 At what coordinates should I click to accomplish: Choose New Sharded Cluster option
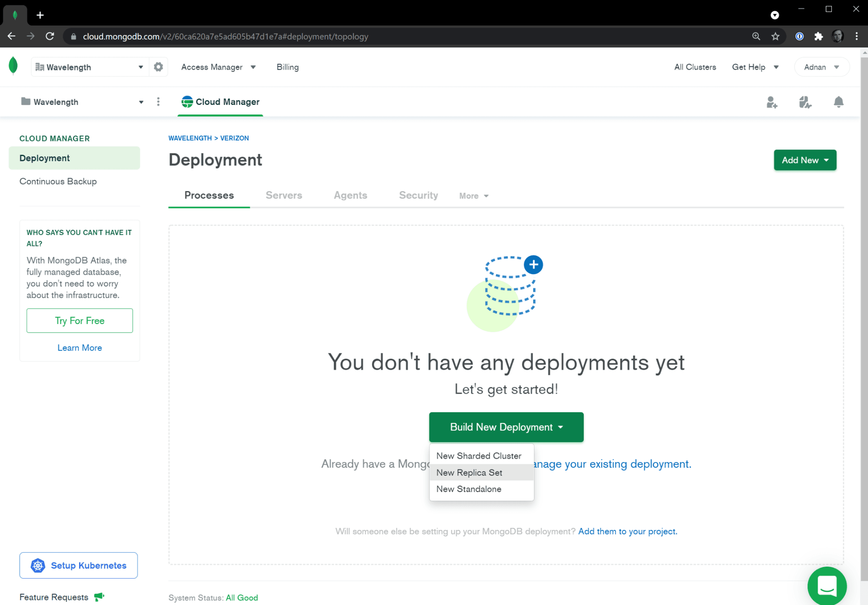tap(479, 456)
